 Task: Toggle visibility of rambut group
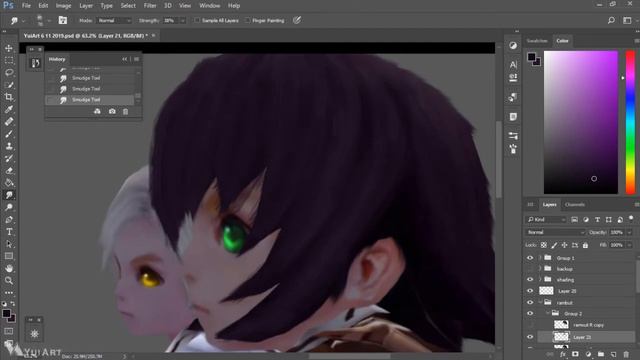pos(530,302)
